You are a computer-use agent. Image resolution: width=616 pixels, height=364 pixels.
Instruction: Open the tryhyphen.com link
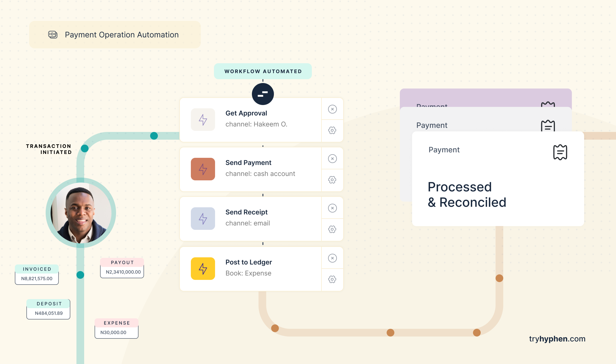(x=557, y=339)
